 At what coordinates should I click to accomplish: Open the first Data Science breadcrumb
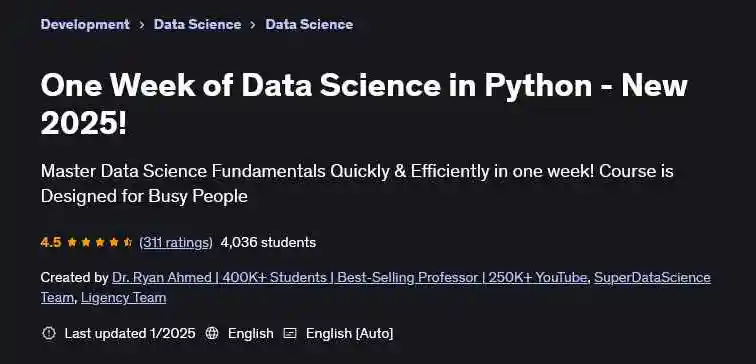(x=197, y=24)
